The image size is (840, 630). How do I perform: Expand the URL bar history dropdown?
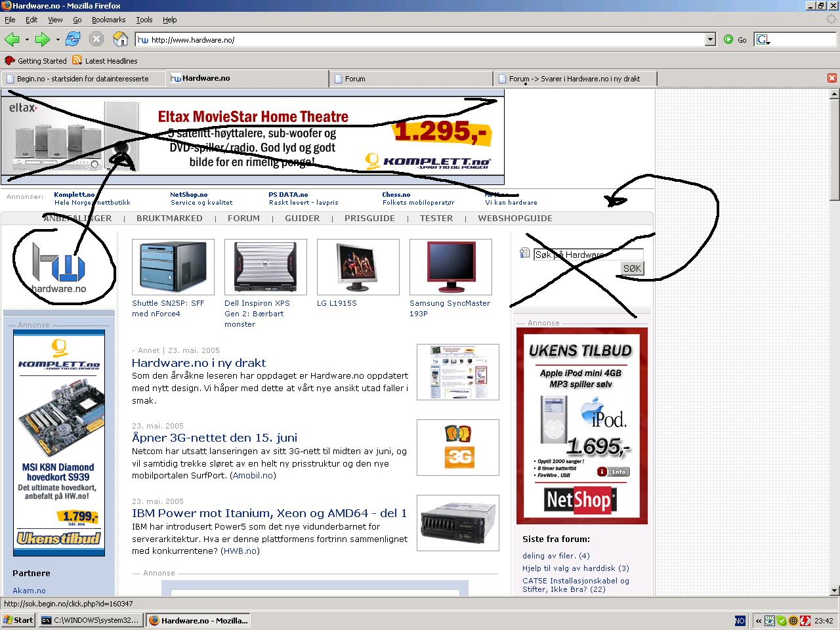click(710, 40)
